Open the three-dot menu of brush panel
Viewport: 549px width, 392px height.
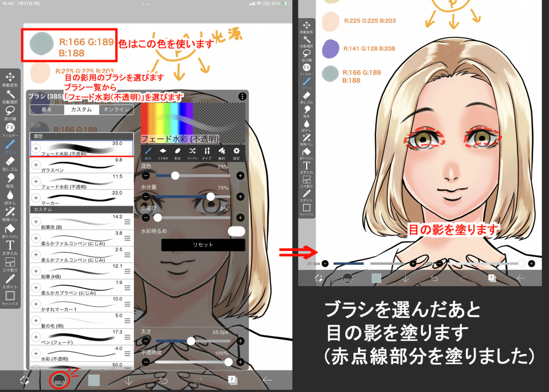coord(242,97)
